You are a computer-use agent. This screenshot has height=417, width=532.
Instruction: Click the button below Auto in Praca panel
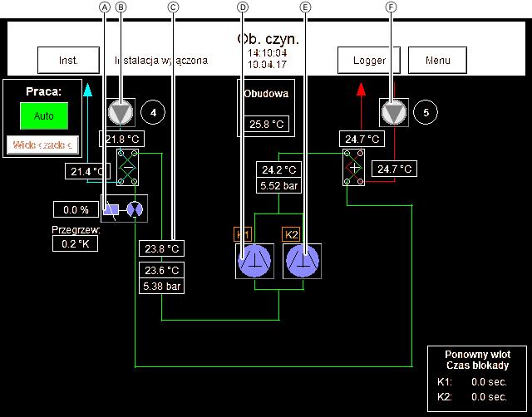(42, 145)
